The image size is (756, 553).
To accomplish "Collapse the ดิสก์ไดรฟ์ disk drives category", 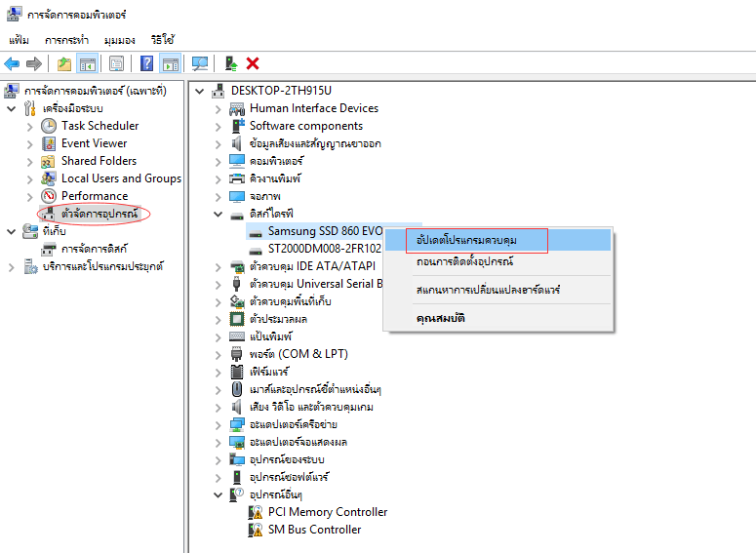I will [218, 214].
